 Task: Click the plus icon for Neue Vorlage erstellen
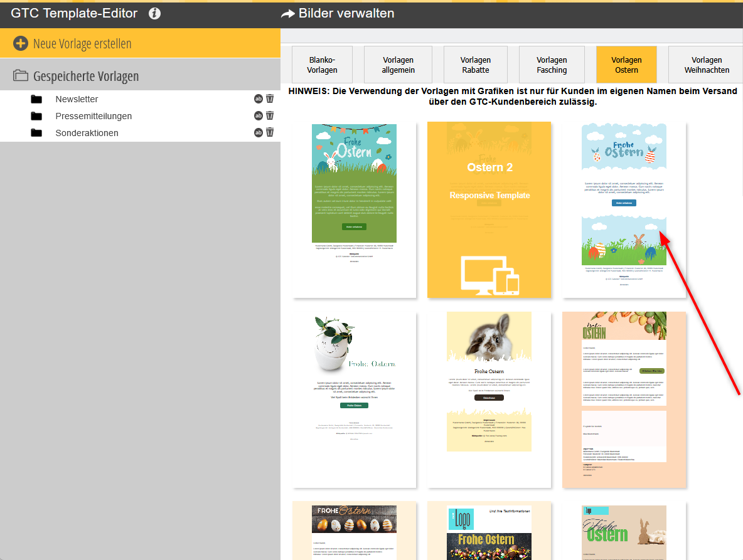click(21, 43)
